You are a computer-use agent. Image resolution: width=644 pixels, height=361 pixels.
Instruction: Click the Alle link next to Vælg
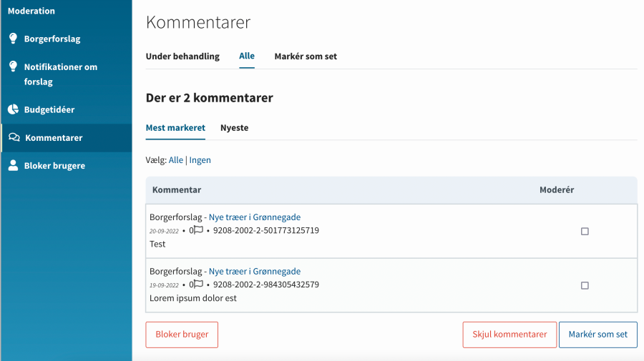[x=176, y=160]
